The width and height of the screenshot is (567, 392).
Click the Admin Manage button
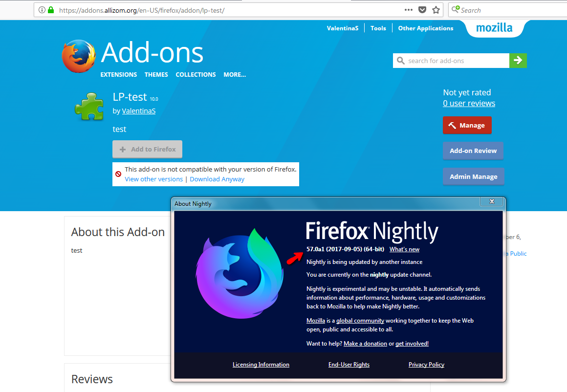pyautogui.click(x=473, y=176)
